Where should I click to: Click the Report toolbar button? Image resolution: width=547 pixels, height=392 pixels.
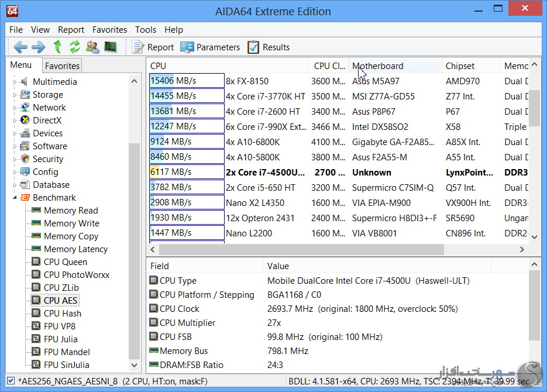153,47
